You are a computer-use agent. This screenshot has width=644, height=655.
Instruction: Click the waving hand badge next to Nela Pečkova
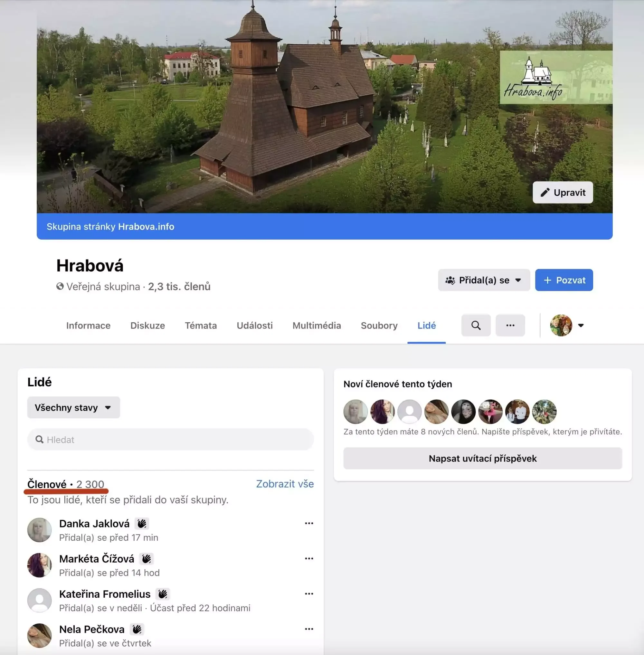(x=137, y=629)
